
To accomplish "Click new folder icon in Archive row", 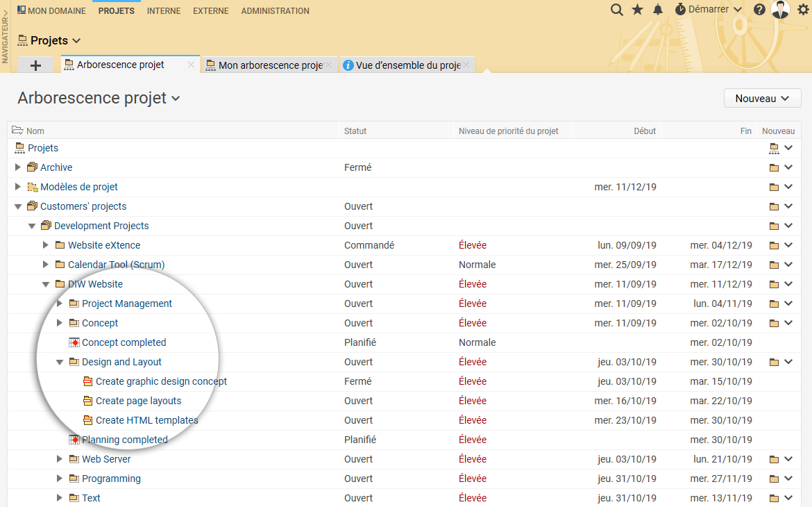I will [x=774, y=167].
